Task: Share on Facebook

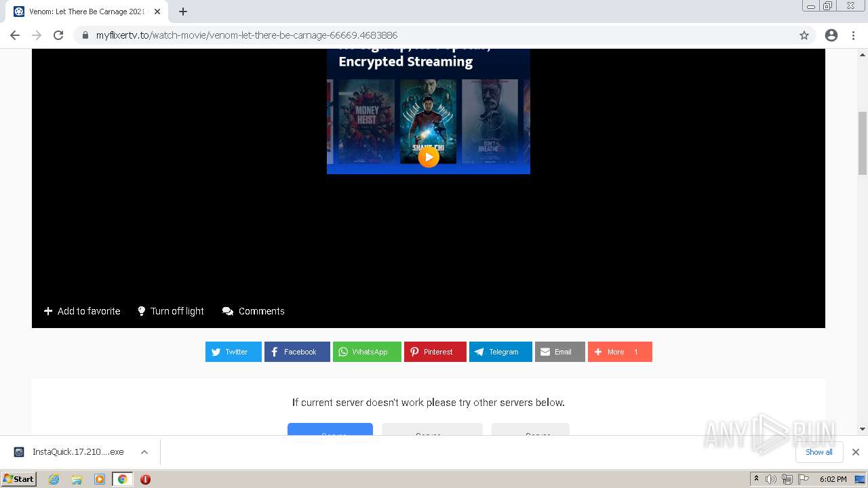Action: (x=297, y=352)
